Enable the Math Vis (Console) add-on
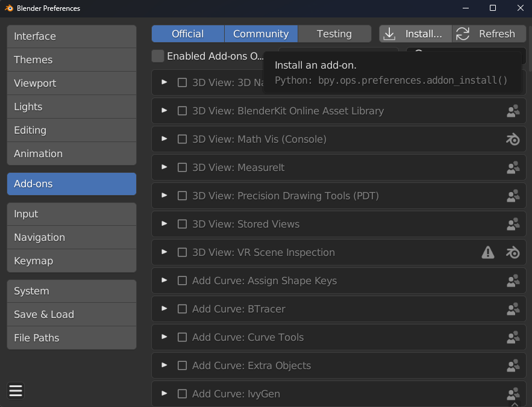Screen dimensions: 532x407 click(182, 140)
